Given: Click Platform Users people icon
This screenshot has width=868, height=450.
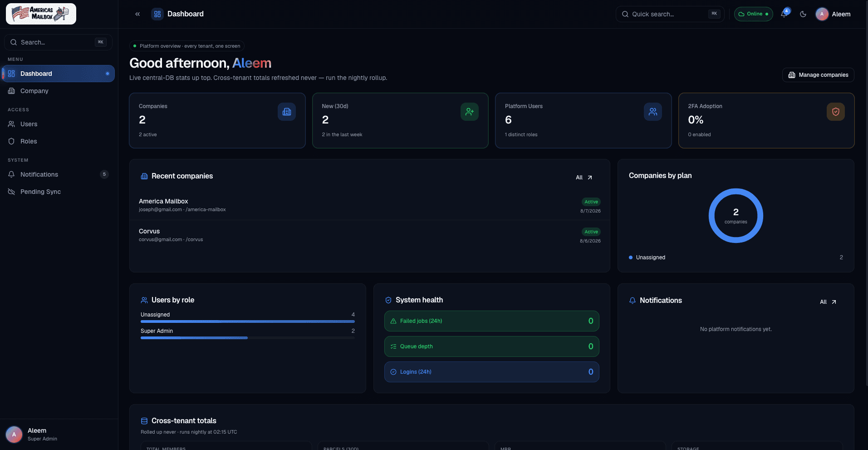Looking at the screenshot, I should [653, 112].
